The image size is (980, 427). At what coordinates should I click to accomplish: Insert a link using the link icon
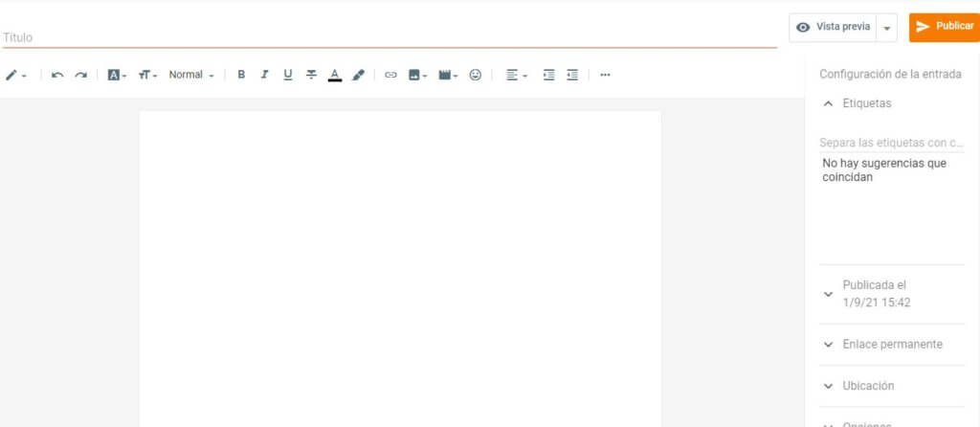coord(390,75)
